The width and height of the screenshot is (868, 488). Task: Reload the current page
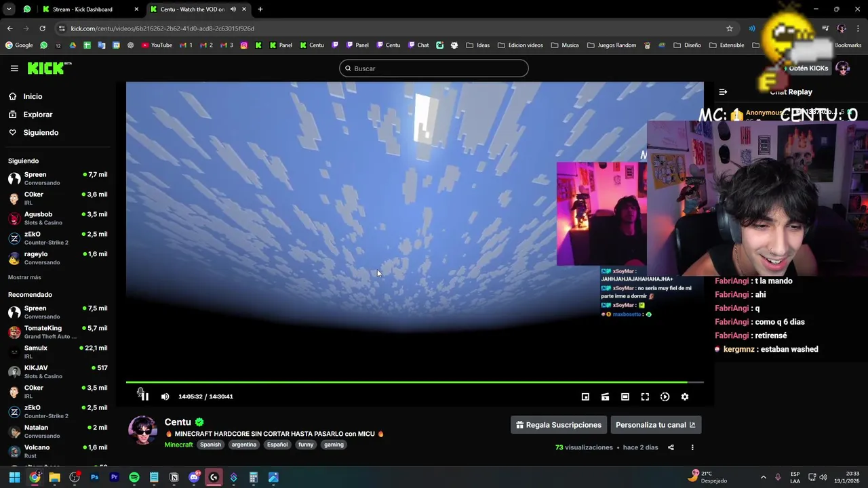(42, 28)
